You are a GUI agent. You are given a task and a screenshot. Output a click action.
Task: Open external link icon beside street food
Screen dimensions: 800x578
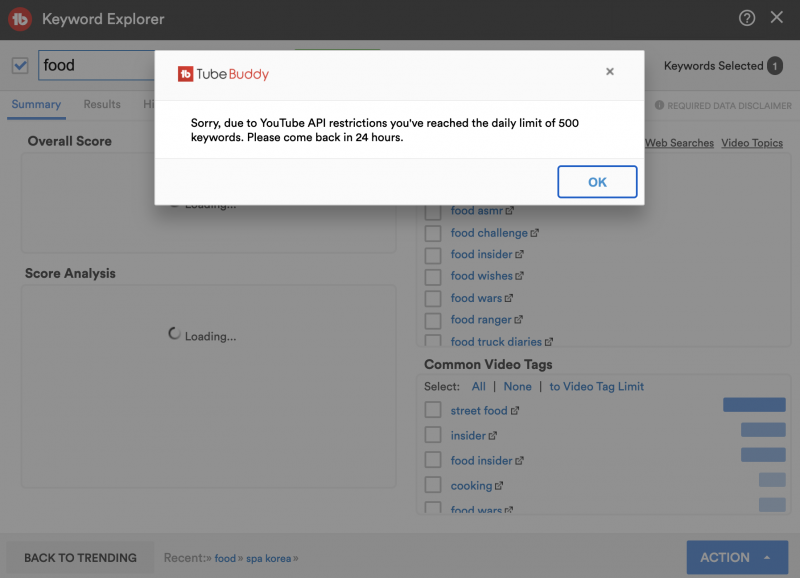click(x=516, y=411)
